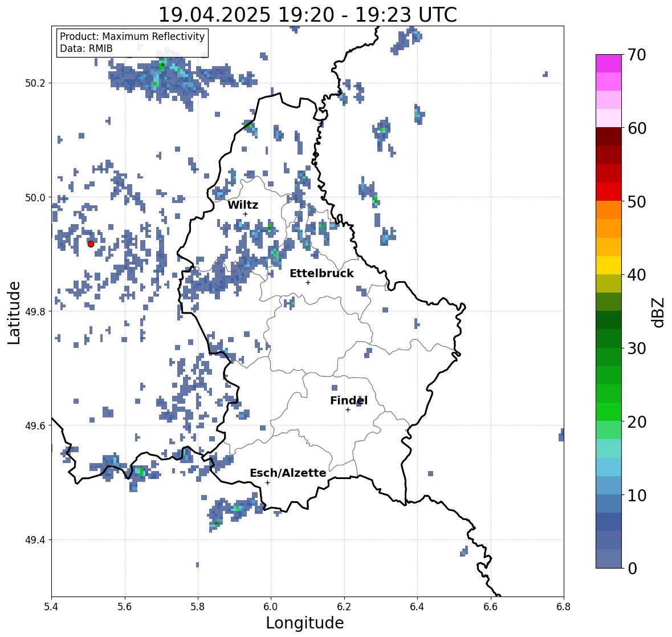Click the Wiltz city label

243,205
